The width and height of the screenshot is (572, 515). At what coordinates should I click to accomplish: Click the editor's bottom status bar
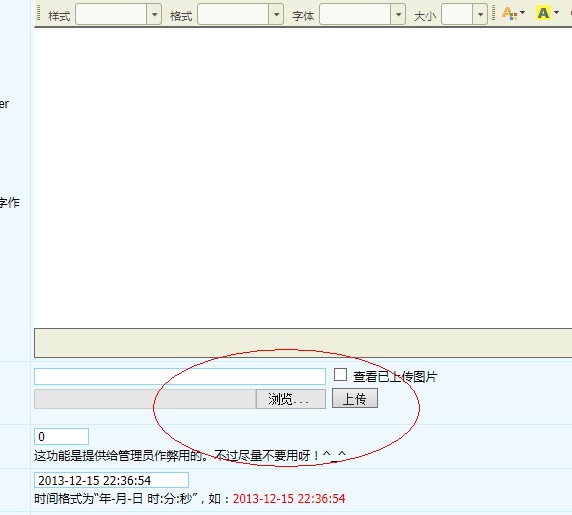tap(303, 343)
